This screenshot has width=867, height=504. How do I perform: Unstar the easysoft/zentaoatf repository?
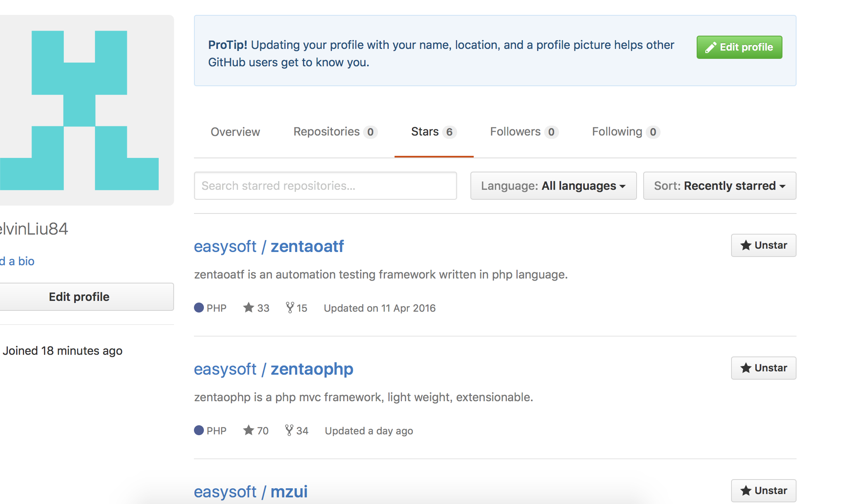click(763, 245)
